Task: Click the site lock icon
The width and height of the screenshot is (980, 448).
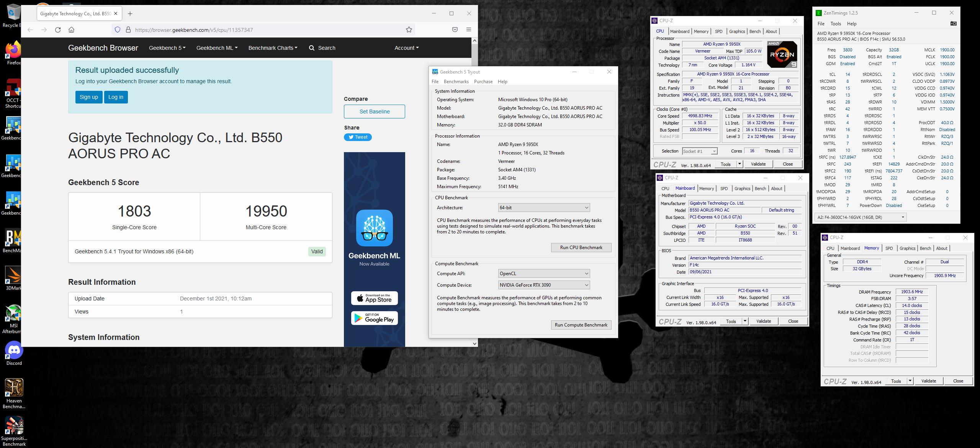Action: click(x=128, y=30)
